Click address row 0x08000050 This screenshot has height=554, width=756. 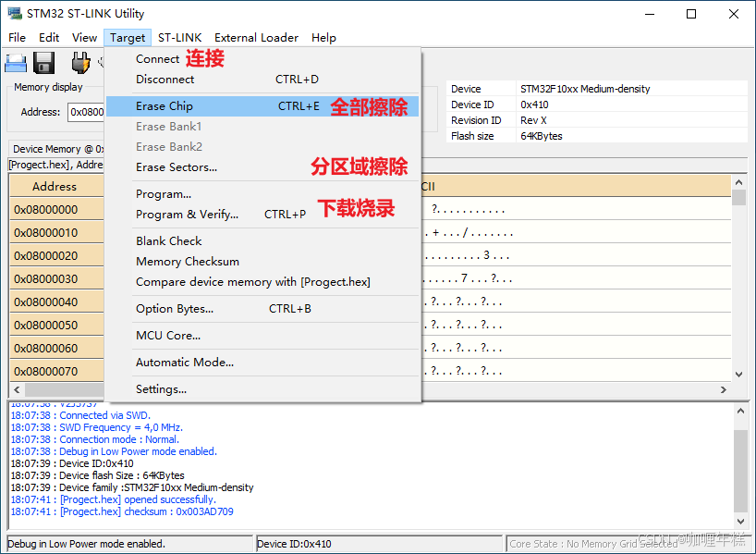[56, 326]
